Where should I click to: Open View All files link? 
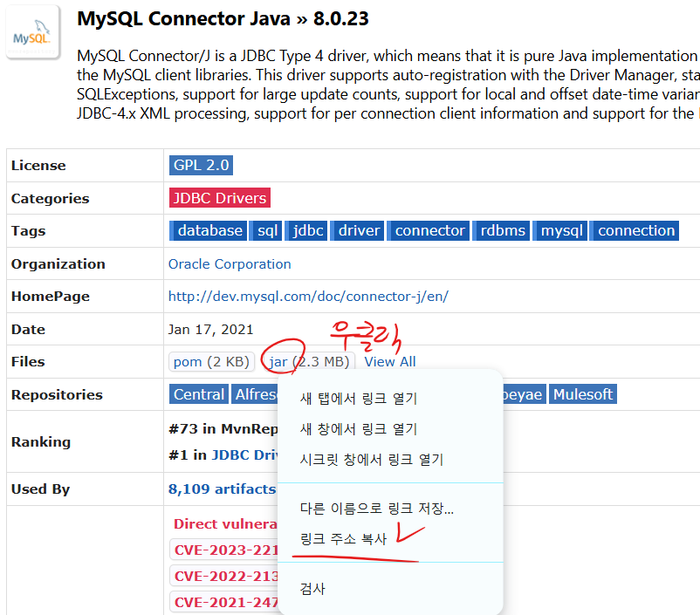390,361
